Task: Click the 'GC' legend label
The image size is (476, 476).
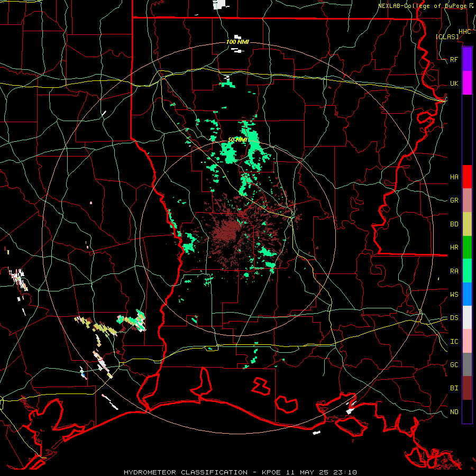Action: (454, 364)
